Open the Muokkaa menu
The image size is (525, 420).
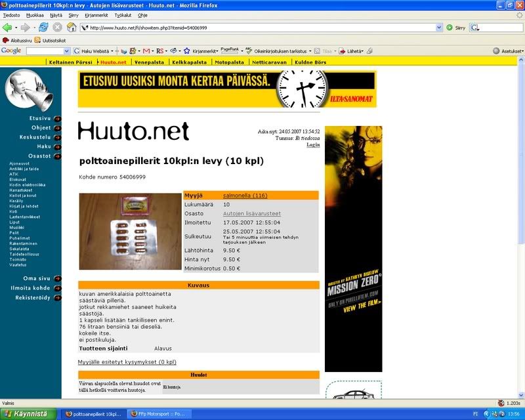35,15
